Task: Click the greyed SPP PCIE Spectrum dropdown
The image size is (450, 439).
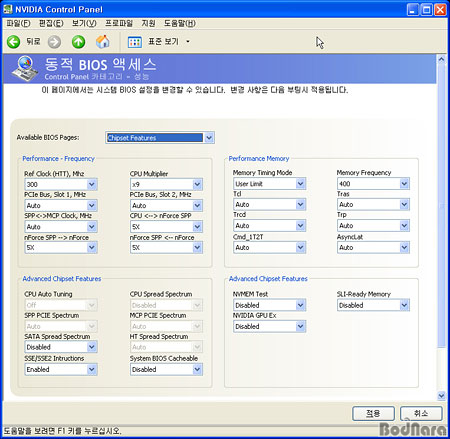Action: 61,326
